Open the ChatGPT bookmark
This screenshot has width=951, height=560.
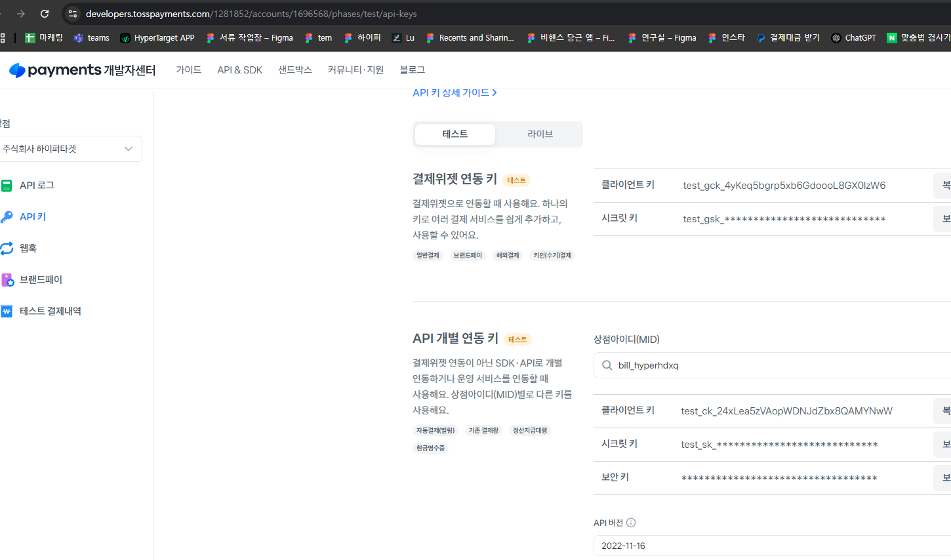853,37
